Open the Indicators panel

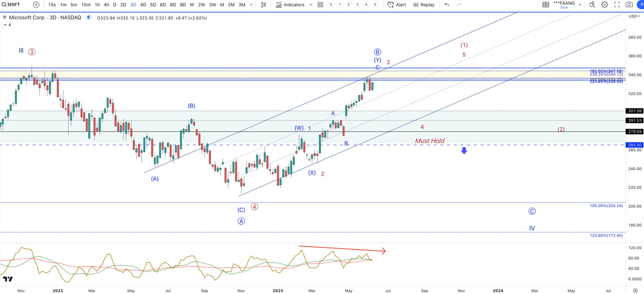290,5
